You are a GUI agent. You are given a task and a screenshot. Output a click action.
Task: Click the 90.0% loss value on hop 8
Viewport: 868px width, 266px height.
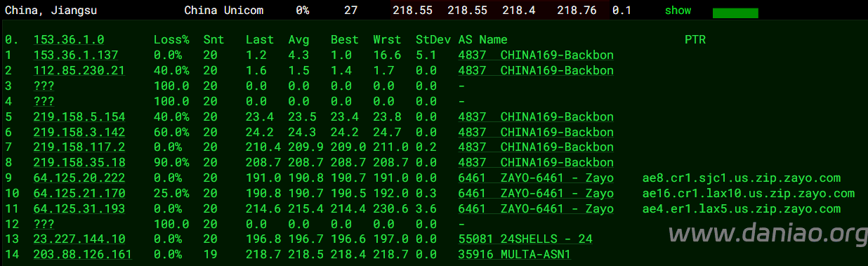click(x=171, y=163)
